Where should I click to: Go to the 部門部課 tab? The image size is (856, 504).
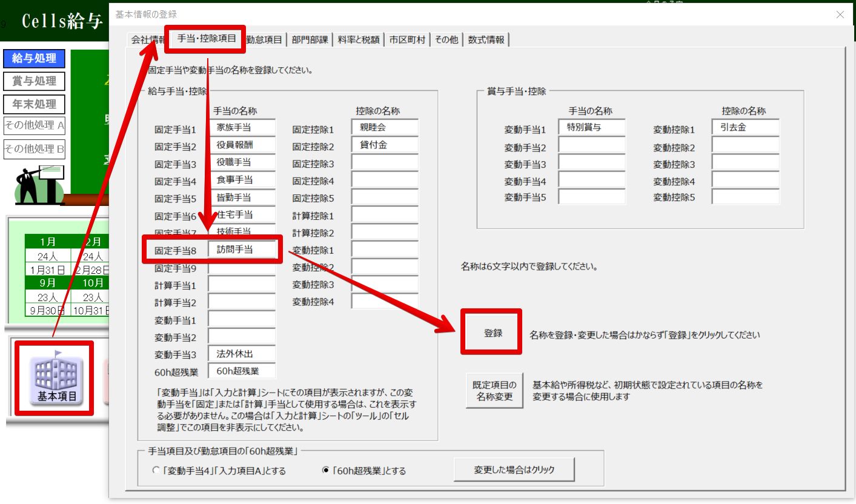coord(310,40)
